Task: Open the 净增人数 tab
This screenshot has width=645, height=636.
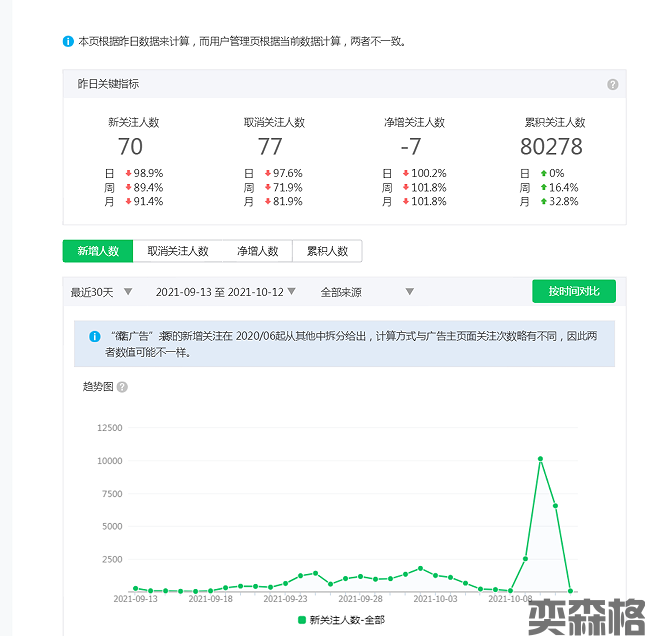Action: pos(257,251)
